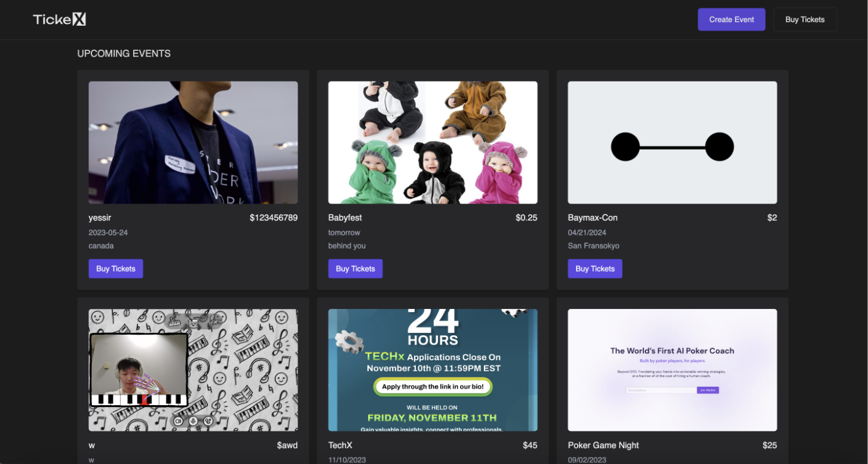Click the 04/21/2024 date

[588, 233]
